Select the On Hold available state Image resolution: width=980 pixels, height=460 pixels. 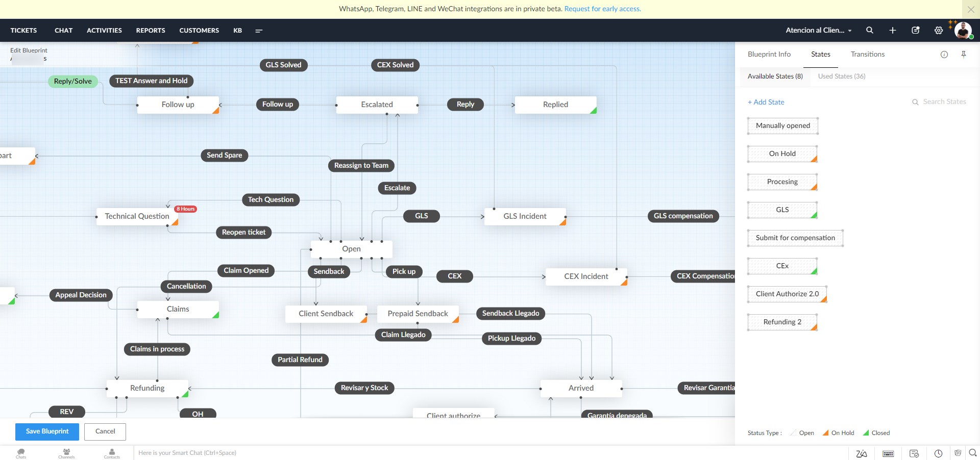(x=782, y=154)
